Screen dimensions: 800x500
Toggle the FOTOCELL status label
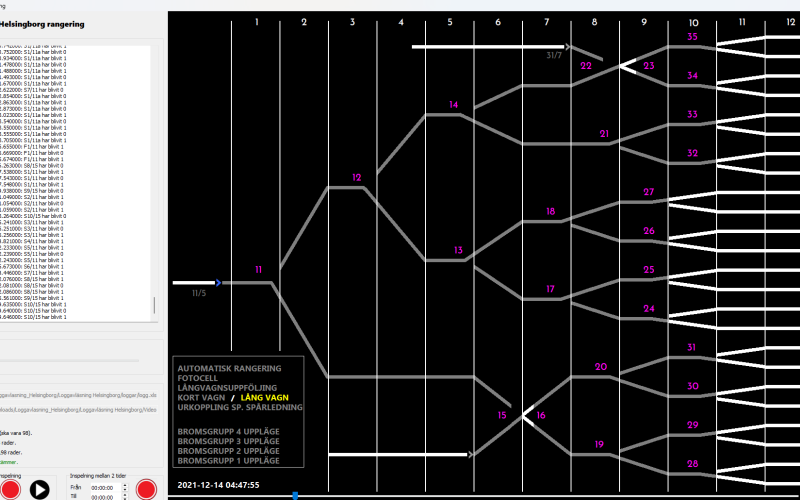[x=205, y=378]
